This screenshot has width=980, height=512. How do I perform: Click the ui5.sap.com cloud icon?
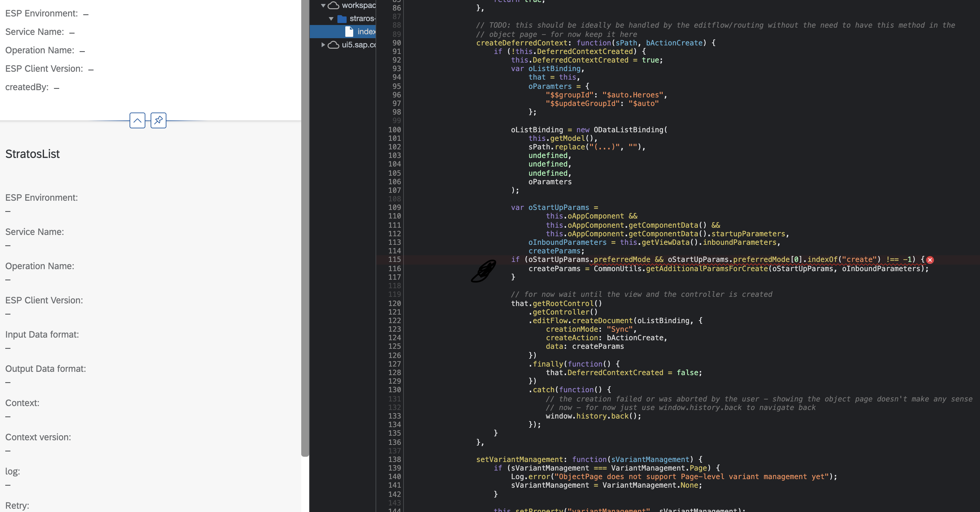pos(333,45)
